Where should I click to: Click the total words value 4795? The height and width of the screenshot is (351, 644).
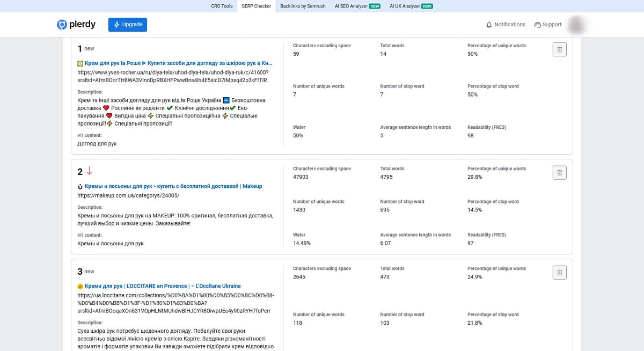(x=386, y=177)
